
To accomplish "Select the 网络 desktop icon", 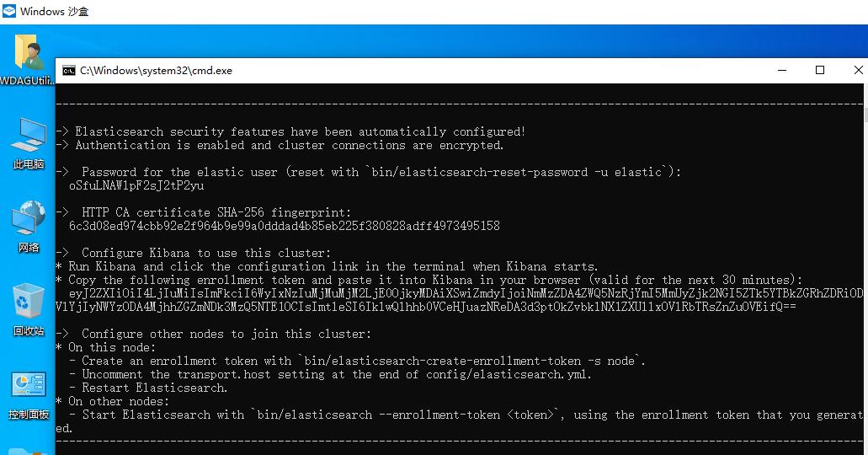I will [x=28, y=217].
